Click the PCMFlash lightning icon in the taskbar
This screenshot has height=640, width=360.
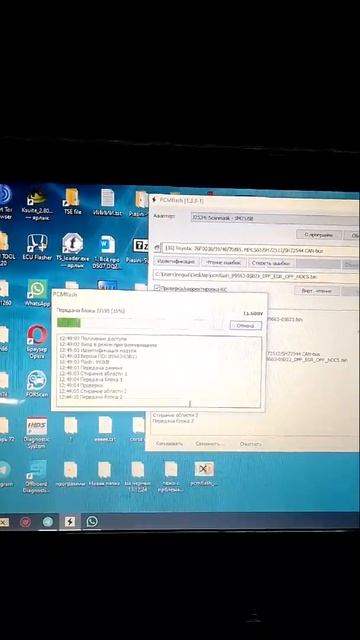tap(70, 522)
